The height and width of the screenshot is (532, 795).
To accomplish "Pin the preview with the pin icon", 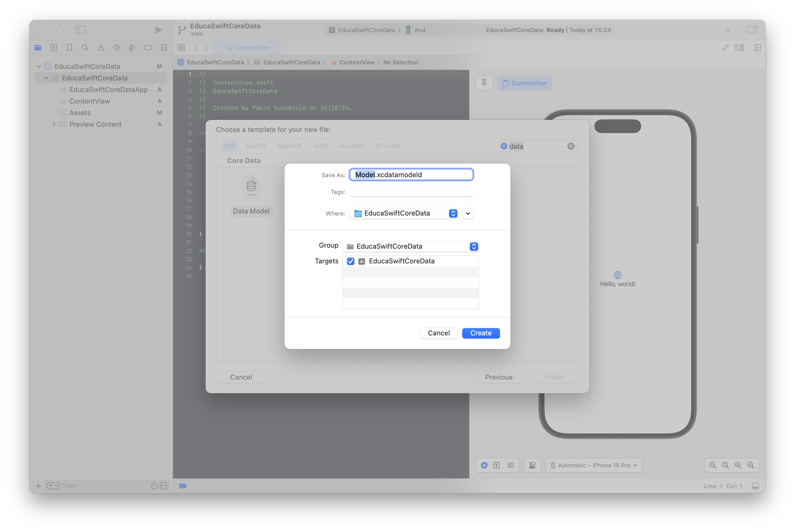I will click(x=484, y=83).
